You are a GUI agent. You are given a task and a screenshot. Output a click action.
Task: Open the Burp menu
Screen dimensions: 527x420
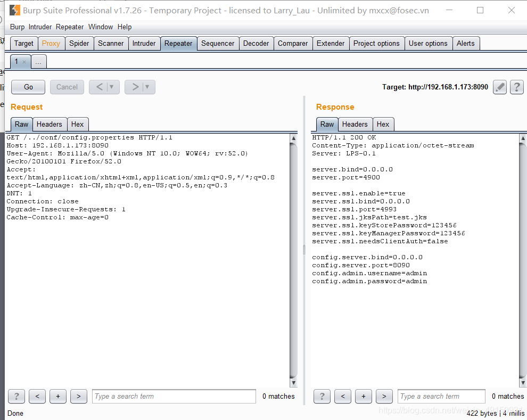(17, 27)
